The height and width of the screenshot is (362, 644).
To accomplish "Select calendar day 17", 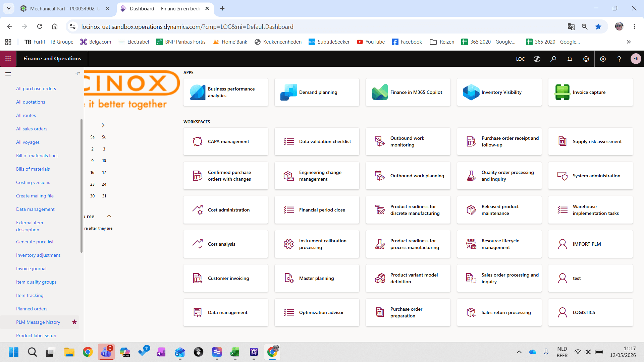I will click(x=104, y=173).
